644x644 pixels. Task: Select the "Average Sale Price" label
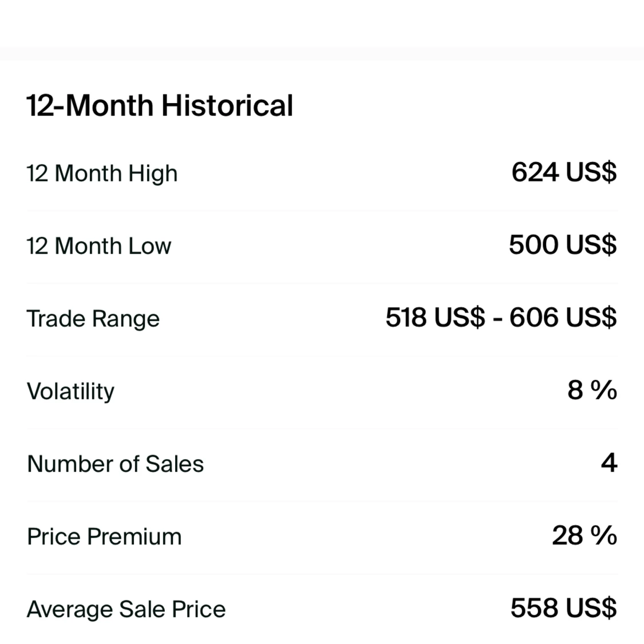tap(126, 609)
